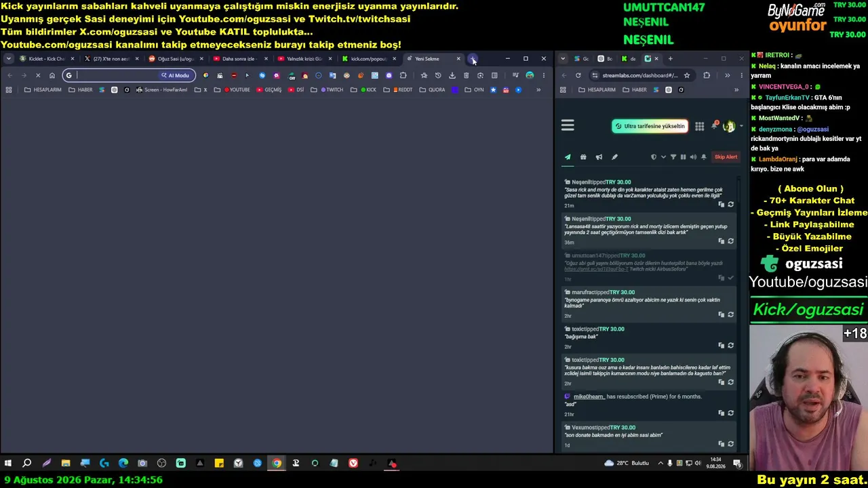The image size is (868, 488).
Task: Open the link in umuttcan147 tip message
Action: click(x=596, y=269)
